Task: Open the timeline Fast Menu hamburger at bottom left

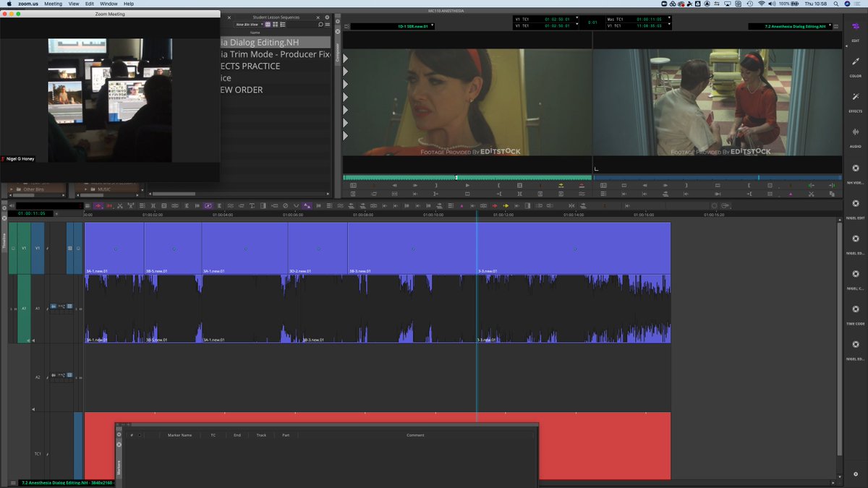Action: click(12, 482)
